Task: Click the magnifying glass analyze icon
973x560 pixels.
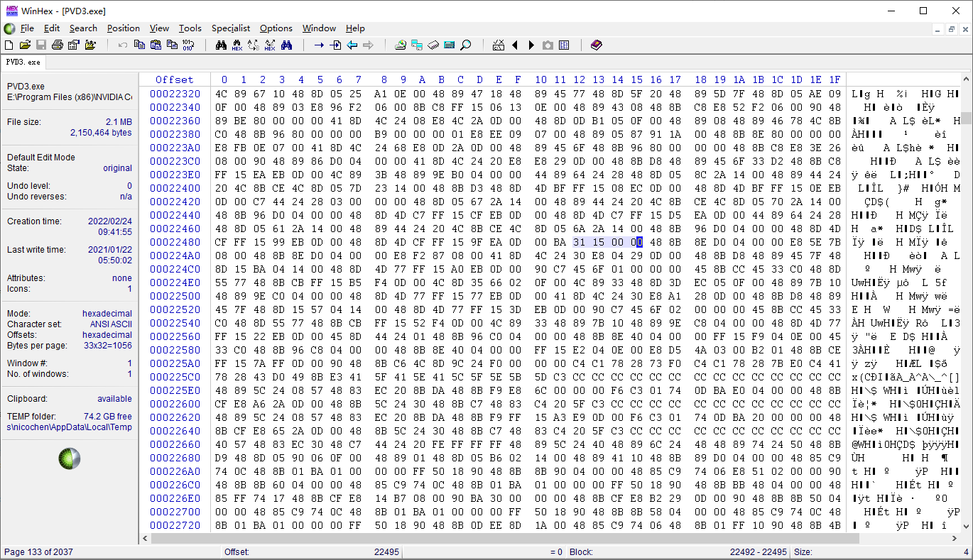Action: coord(466,45)
